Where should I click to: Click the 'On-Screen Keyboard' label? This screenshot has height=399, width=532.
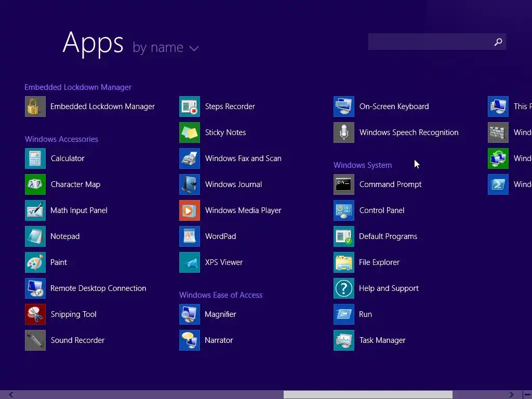click(394, 107)
